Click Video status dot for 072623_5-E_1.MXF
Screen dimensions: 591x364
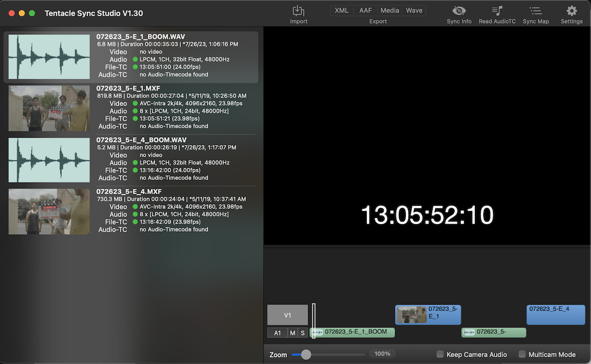coord(135,103)
